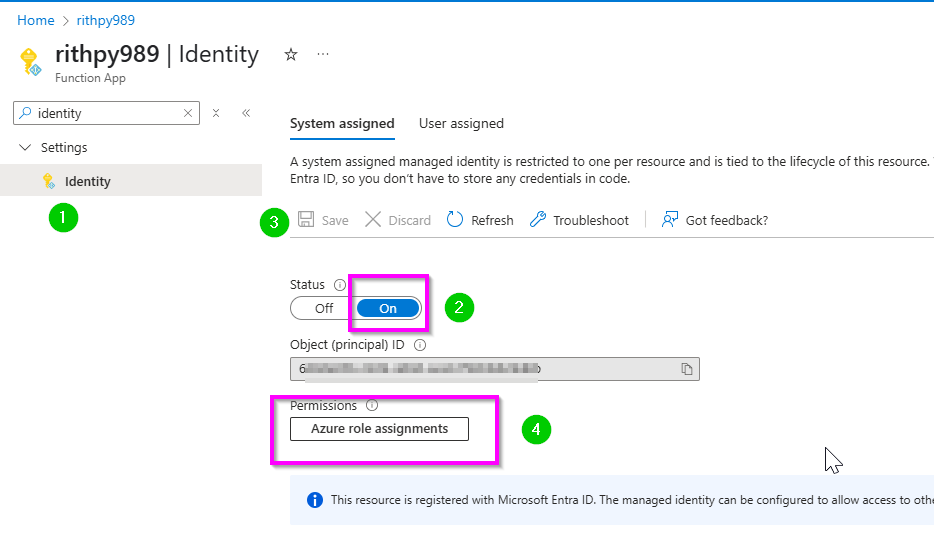Click the blue info banner icon
Screen dimensions: 934x539
point(315,500)
